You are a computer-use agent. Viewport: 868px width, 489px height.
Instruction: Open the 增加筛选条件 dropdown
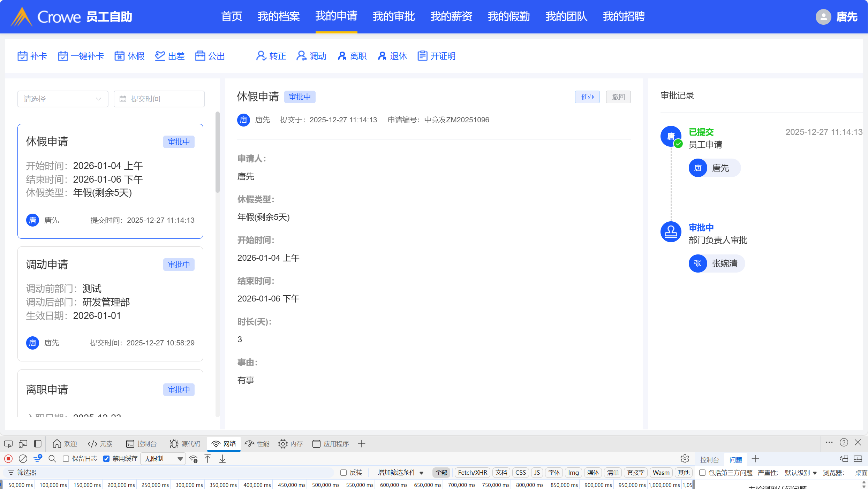(x=400, y=473)
